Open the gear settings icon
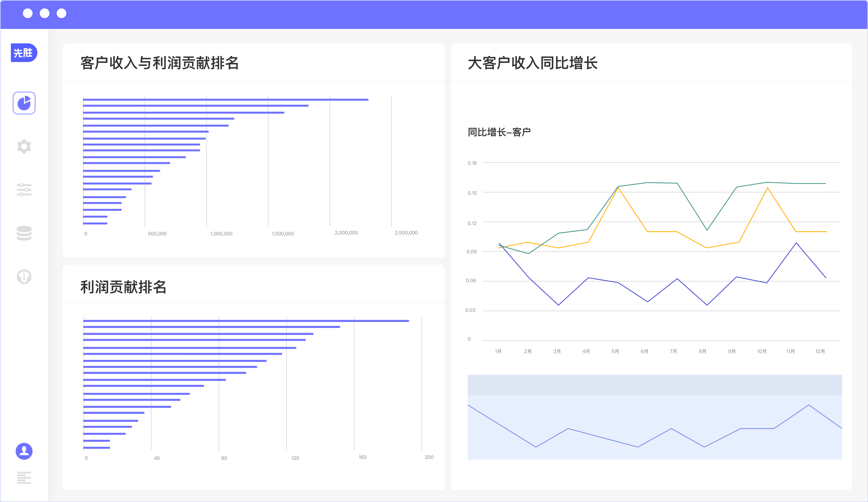The width and height of the screenshot is (868, 502). (x=24, y=147)
